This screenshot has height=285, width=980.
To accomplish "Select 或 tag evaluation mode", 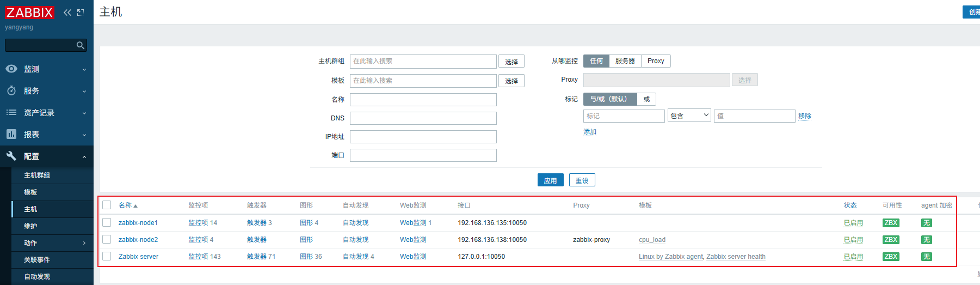I will click(x=646, y=99).
